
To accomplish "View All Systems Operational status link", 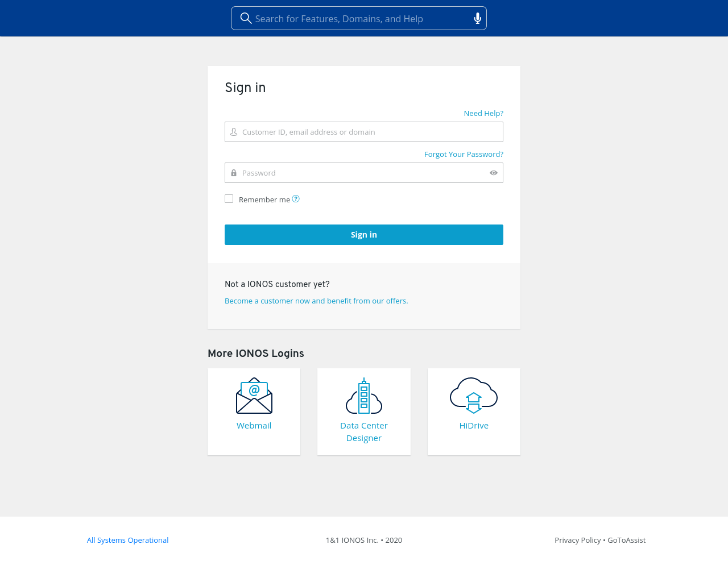I will coord(127,540).
